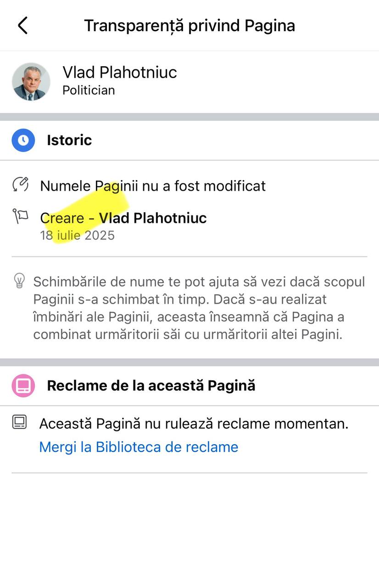This screenshot has width=379, height=588.
Task: Click the page name edit pencil icon
Action: (x=21, y=185)
